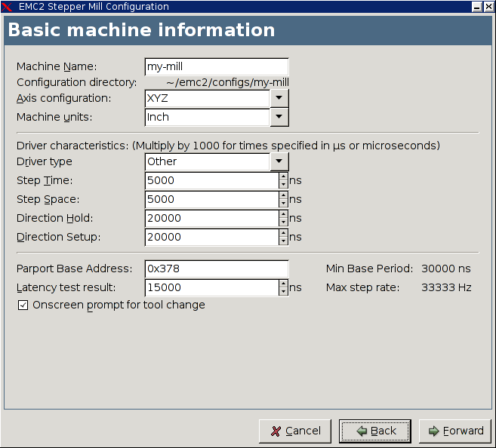Increase Latency test result with up arrow
Viewport: 496px width, 448px height.
(x=283, y=284)
